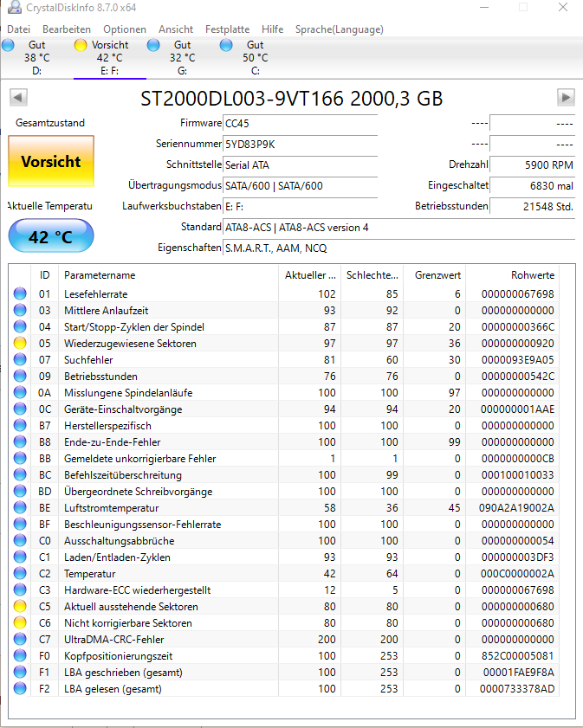Click the blue orb beside Befehlszeitüberschreitung

click(x=20, y=474)
